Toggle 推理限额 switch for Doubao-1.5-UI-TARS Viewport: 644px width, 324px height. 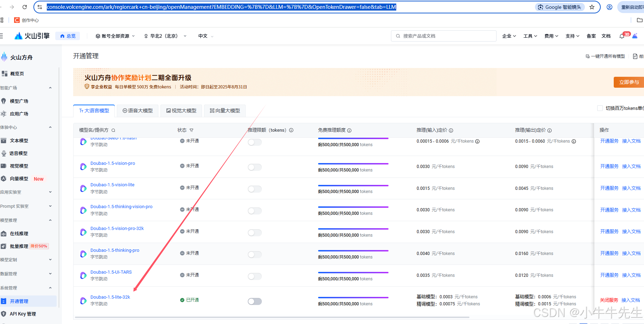[x=255, y=276]
